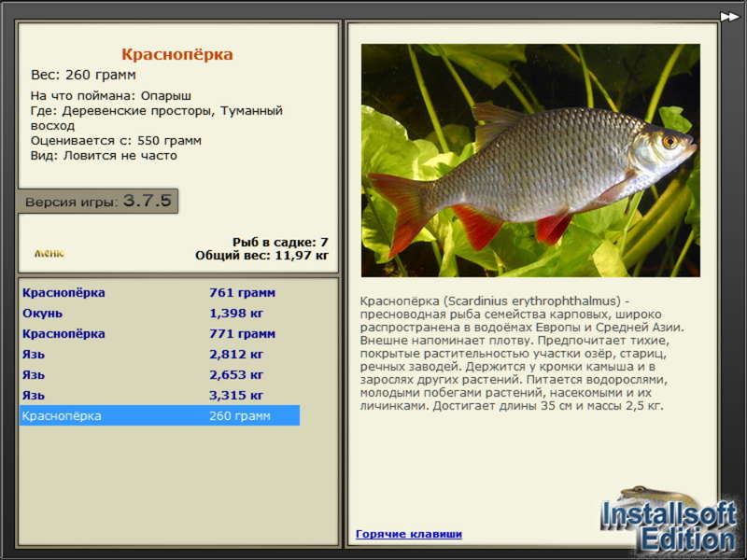Viewport: 747px width, 560px height.
Task: Click the На что поймана: Опарыш line
Action: tap(111, 96)
